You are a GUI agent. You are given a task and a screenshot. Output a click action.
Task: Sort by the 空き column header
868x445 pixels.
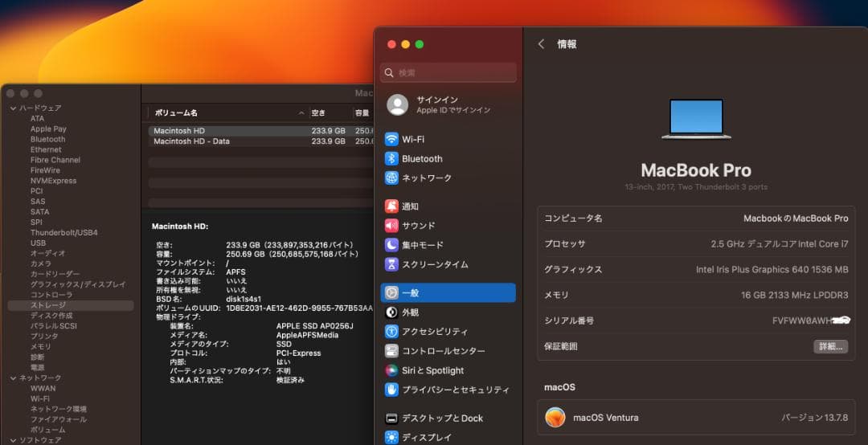tap(318, 113)
